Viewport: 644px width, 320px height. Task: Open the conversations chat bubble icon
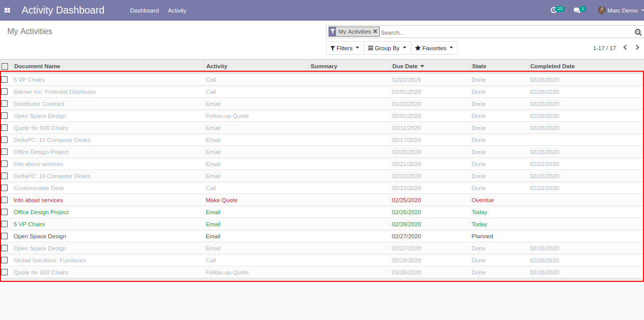(x=577, y=10)
